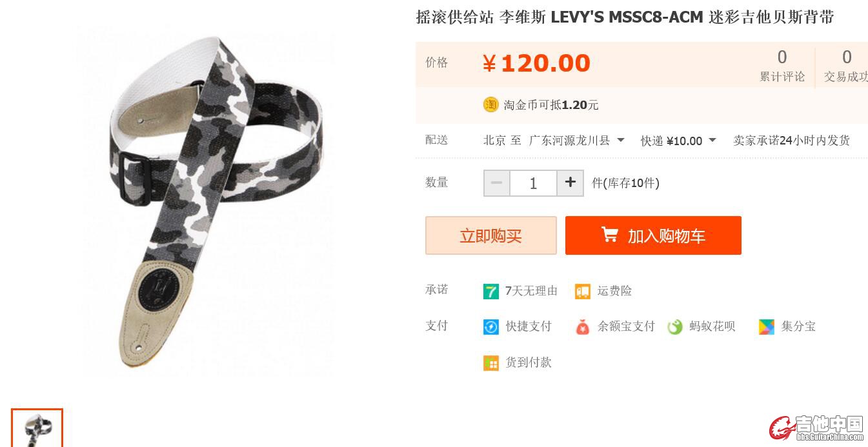Decrease quantity with the minus button
The image size is (868, 447).
click(x=497, y=183)
